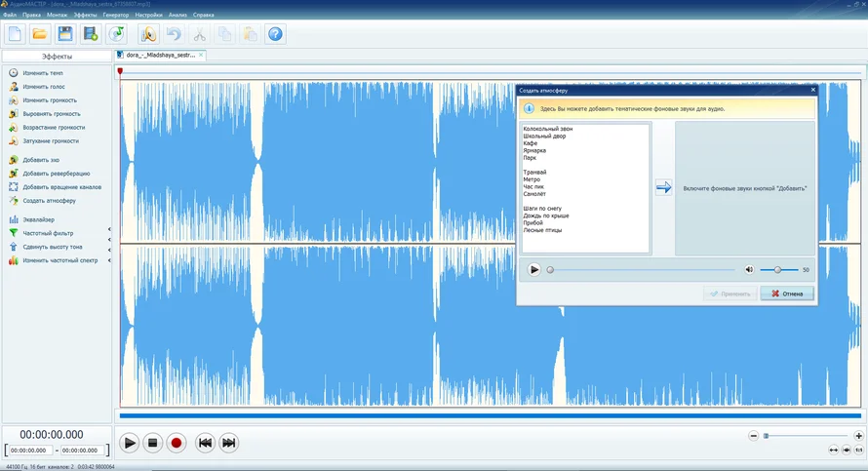Choose Дождь по крыше from the sound list

pyautogui.click(x=545, y=216)
